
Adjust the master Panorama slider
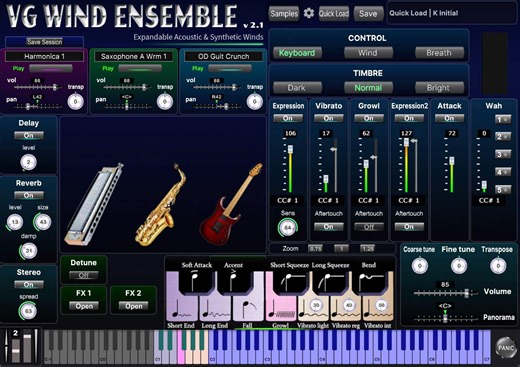[x=445, y=318]
